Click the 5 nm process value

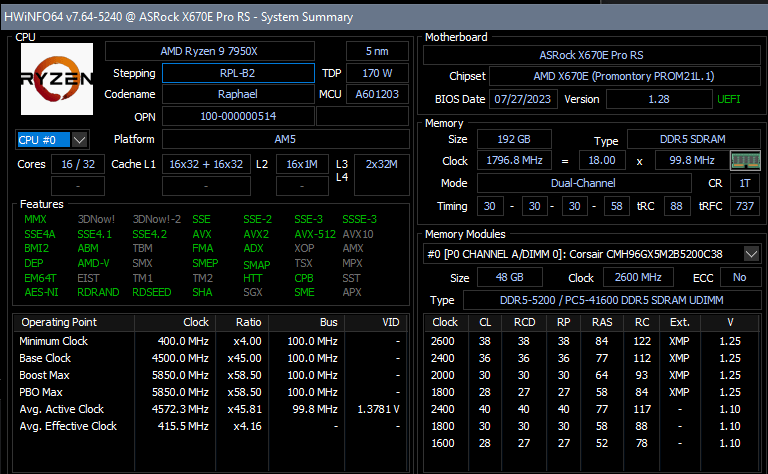[377, 51]
